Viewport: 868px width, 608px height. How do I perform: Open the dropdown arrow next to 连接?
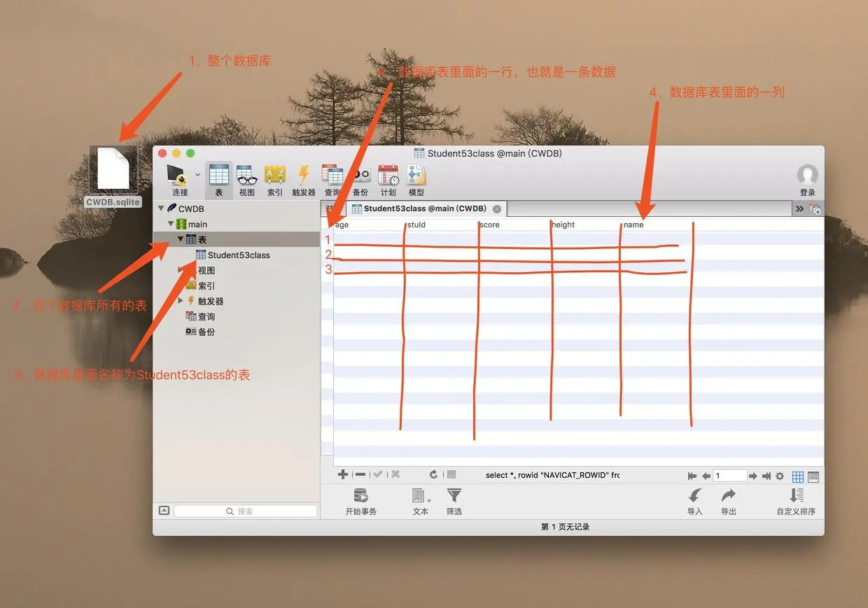[197, 174]
